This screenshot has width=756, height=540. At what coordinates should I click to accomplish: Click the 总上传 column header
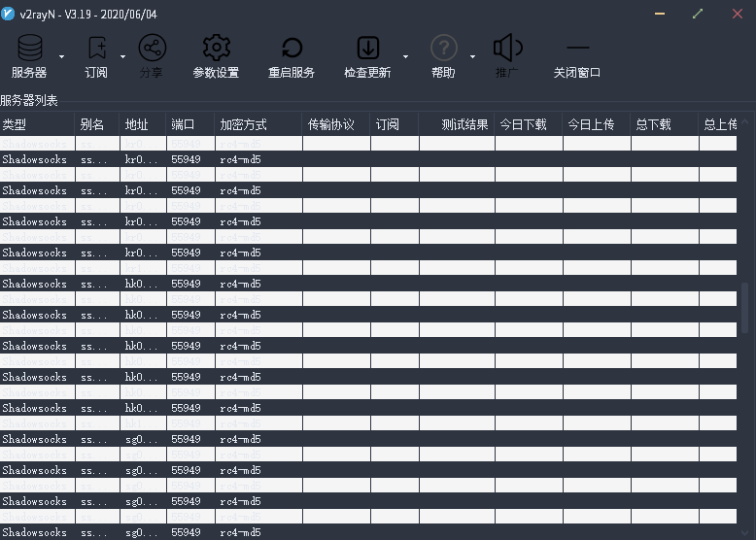pyautogui.click(x=717, y=124)
